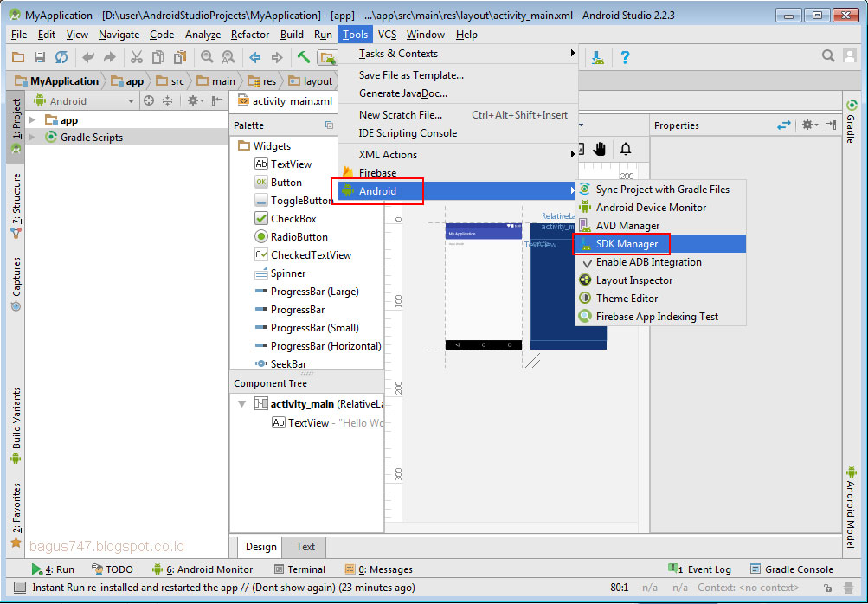
Task: Select Layout Inspector menu entry
Action: [660, 280]
